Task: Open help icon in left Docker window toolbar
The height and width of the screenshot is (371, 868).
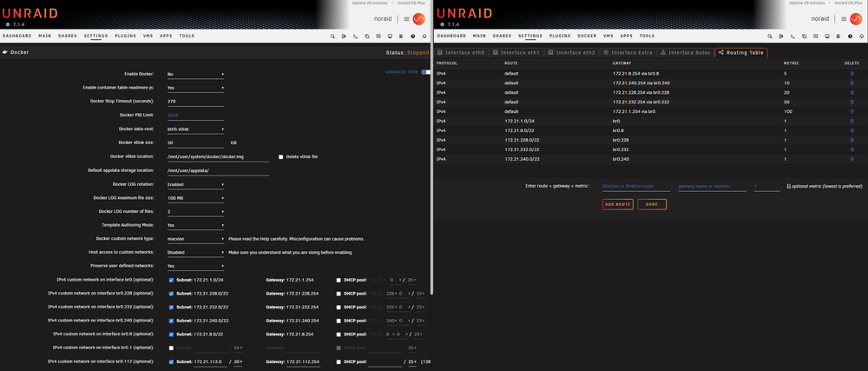Action: coord(413,36)
